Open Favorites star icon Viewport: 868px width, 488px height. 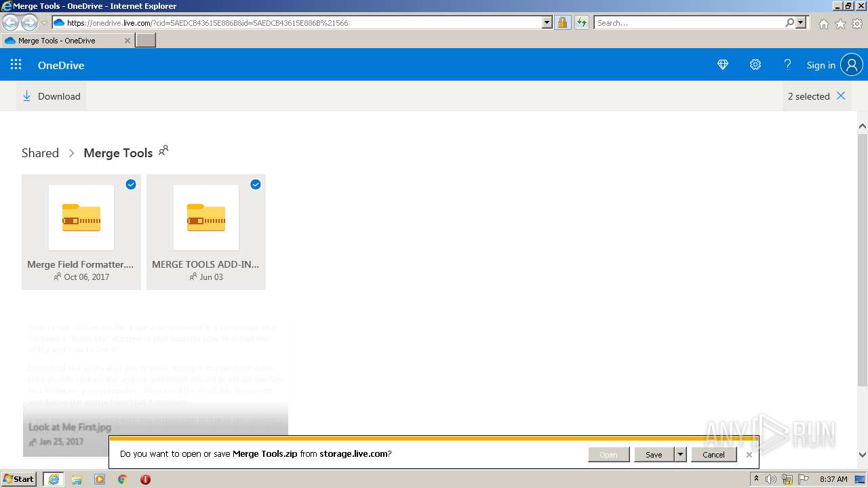(x=840, y=24)
